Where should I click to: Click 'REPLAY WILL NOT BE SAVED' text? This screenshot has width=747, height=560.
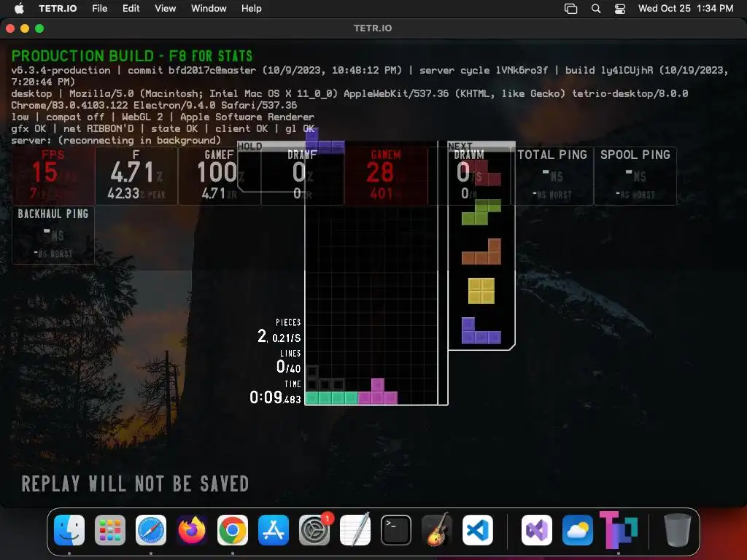pyautogui.click(x=135, y=484)
